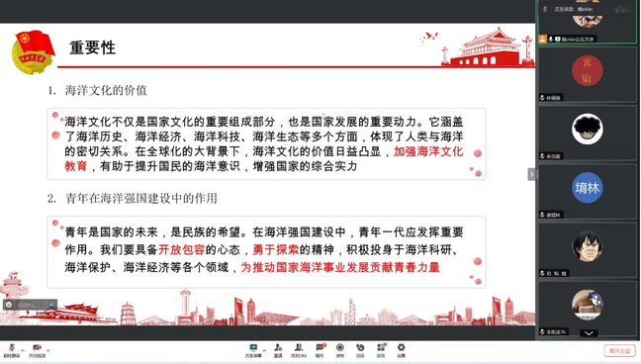
Task: Collapse the participant sidebar with the side arrow
Action: [x=531, y=175]
